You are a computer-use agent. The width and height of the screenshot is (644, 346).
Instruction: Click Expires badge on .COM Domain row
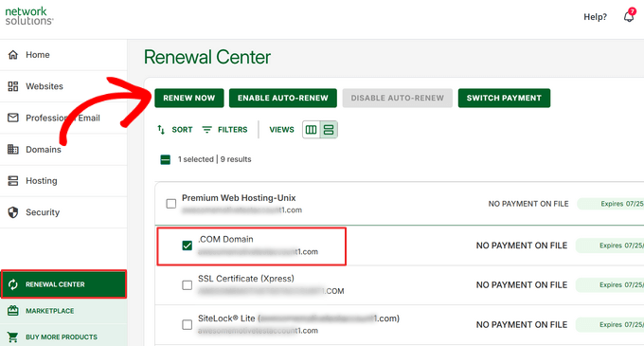[x=610, y=246]
